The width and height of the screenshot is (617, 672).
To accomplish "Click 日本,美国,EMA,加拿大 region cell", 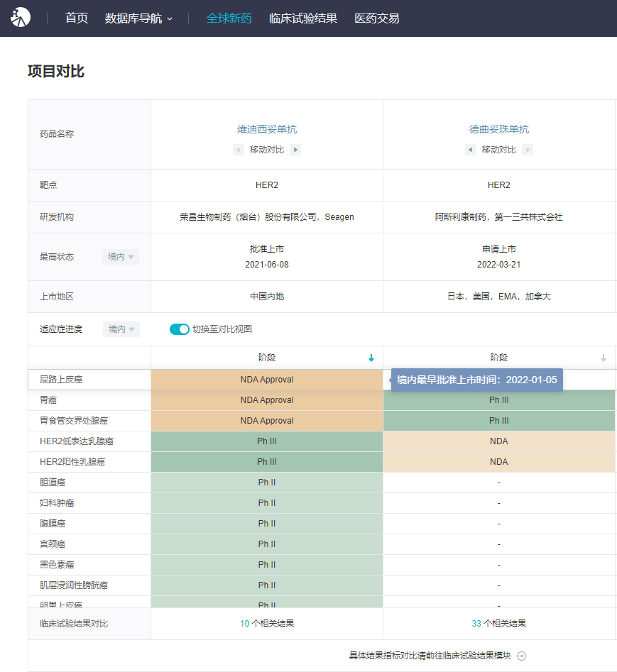I will point(498,297).
